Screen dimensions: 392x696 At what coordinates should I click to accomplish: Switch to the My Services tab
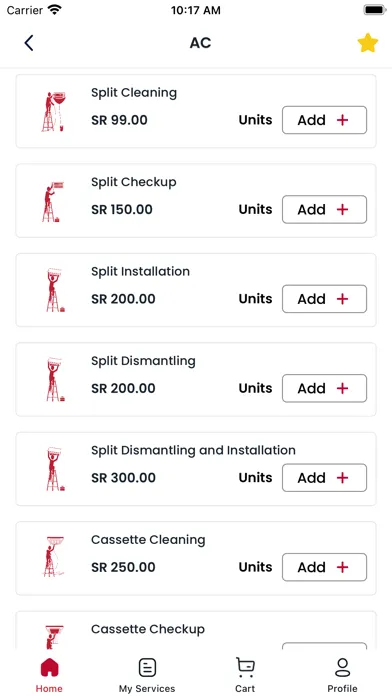(147, 675)
